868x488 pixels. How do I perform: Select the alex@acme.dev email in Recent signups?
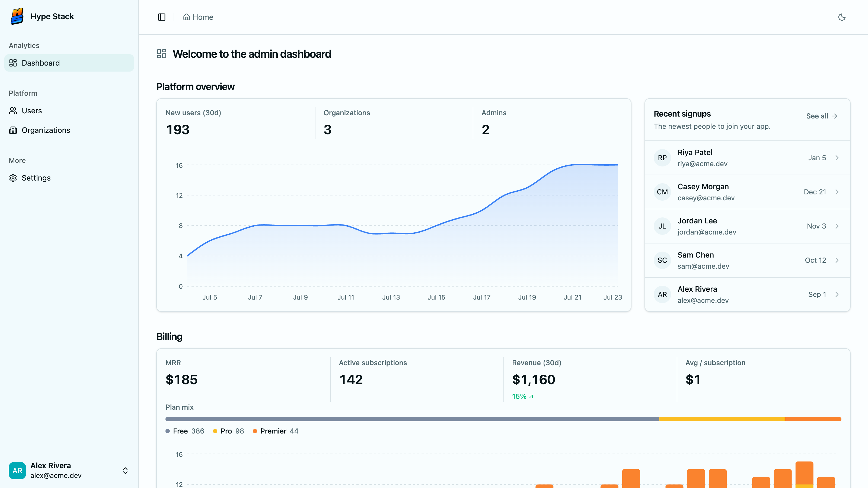point(703,300)
